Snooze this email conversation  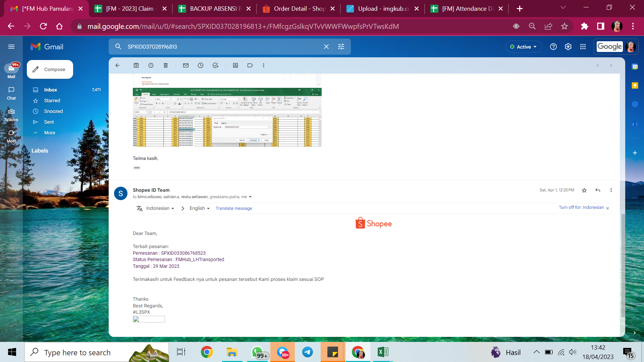point(201,65)
